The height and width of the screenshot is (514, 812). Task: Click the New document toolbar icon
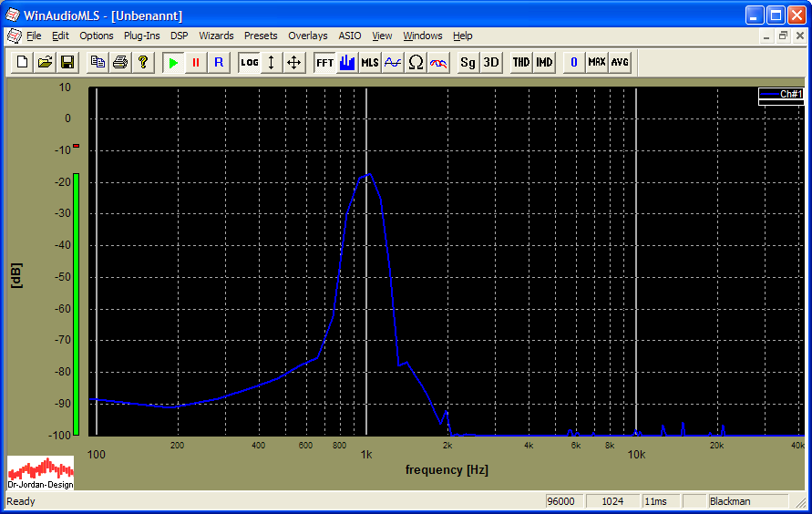point(22,62)
